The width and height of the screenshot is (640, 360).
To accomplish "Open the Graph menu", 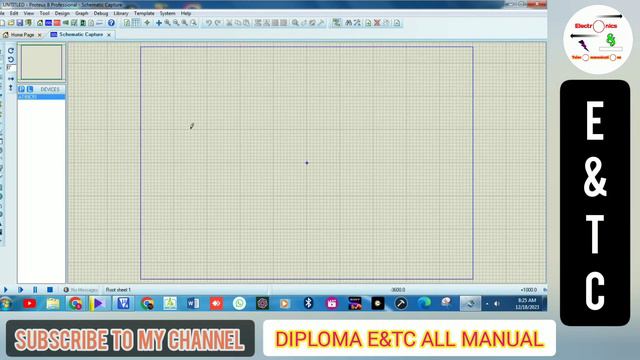I will 82,13.
